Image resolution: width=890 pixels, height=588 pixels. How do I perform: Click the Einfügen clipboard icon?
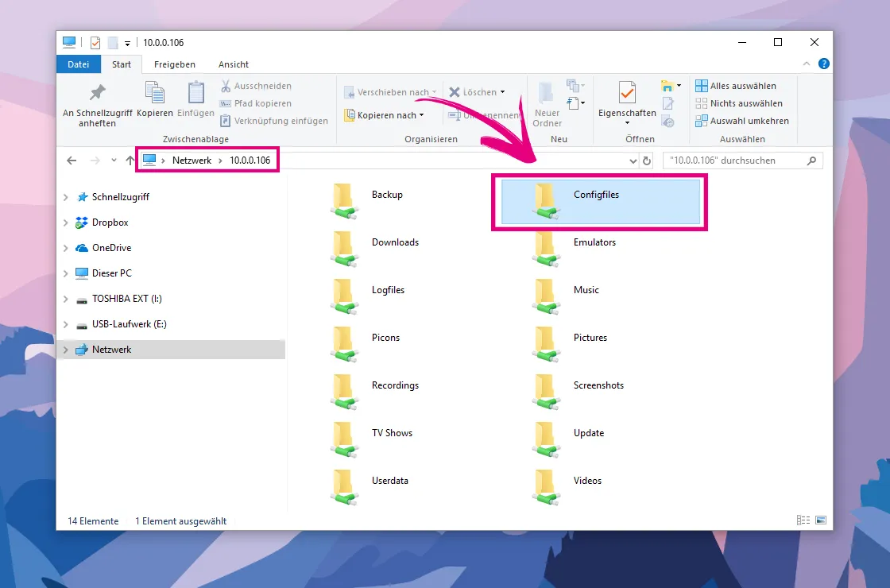pos(195,92)
